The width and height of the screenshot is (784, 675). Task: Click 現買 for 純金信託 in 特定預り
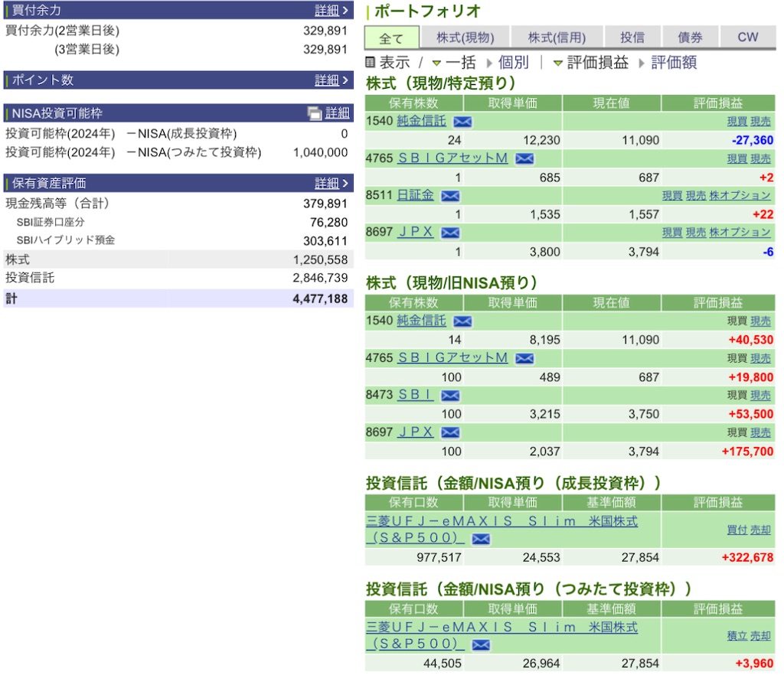tap(737, 122)
